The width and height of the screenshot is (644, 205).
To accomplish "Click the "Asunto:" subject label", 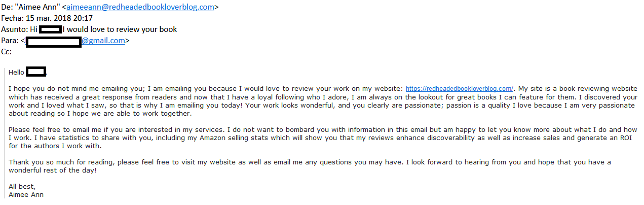I will click(x=14, y=29).
